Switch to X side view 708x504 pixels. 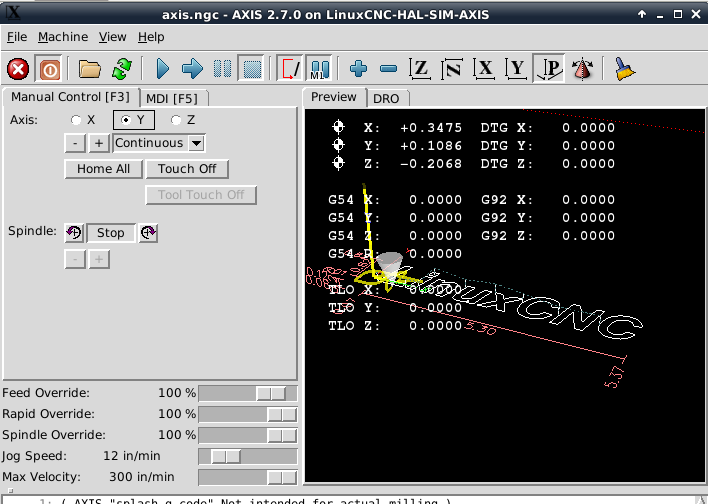click(x=484, y=69)
